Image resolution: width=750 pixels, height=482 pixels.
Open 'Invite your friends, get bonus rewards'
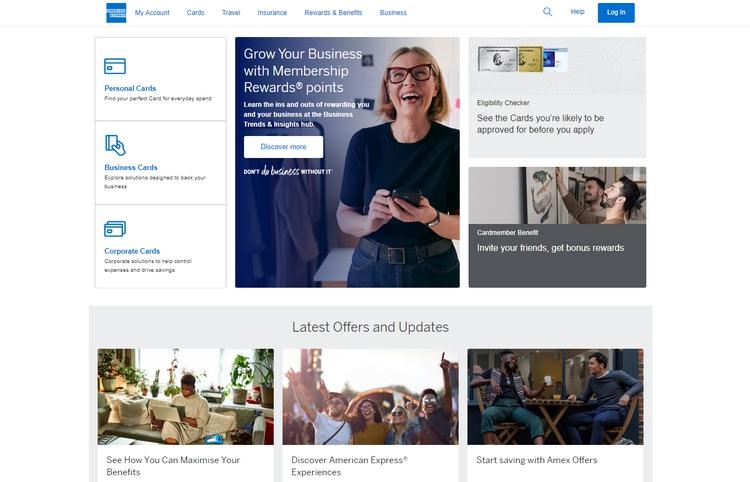[550, 248]
